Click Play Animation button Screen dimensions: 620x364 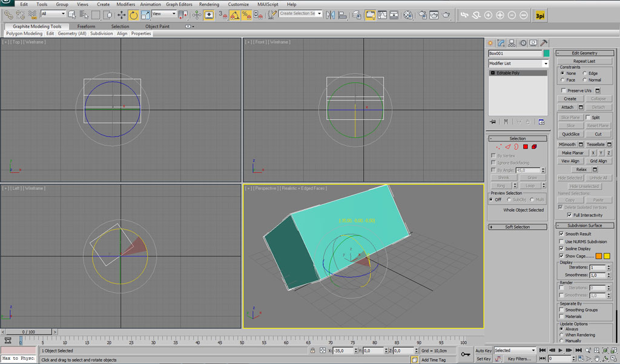560,350
